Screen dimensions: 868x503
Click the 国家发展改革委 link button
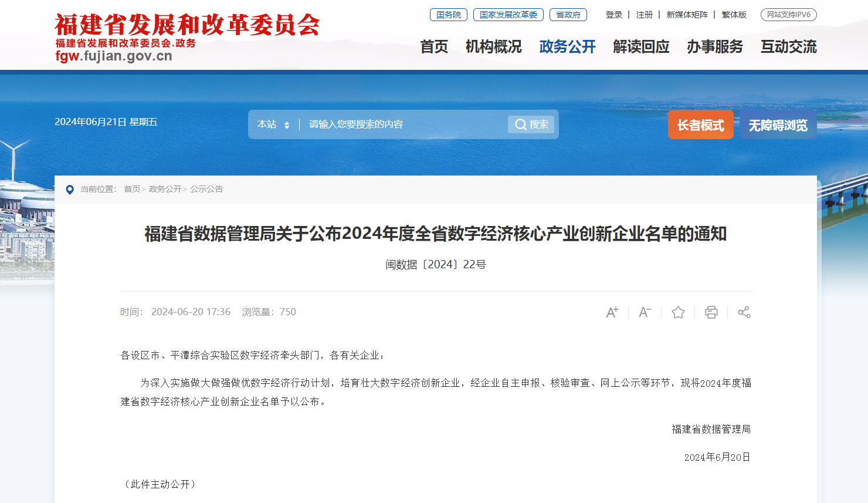(508, 15)
